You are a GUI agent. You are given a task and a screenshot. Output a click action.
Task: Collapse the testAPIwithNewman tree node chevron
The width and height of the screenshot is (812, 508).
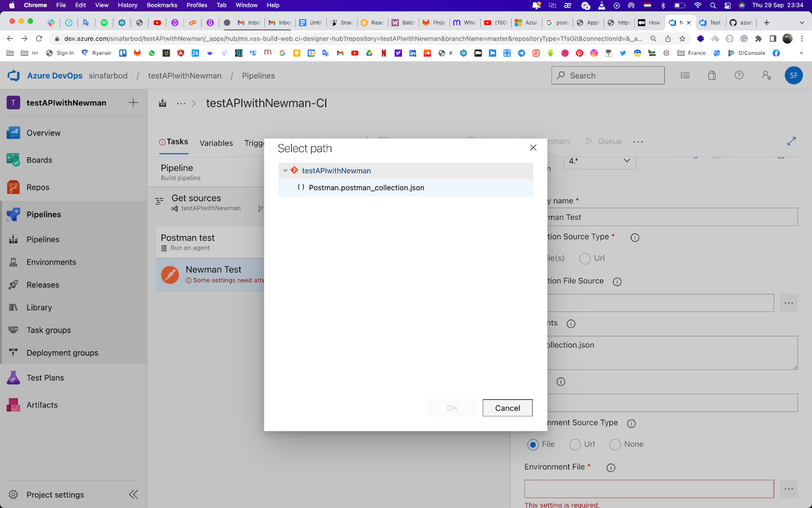pos(285,171)
